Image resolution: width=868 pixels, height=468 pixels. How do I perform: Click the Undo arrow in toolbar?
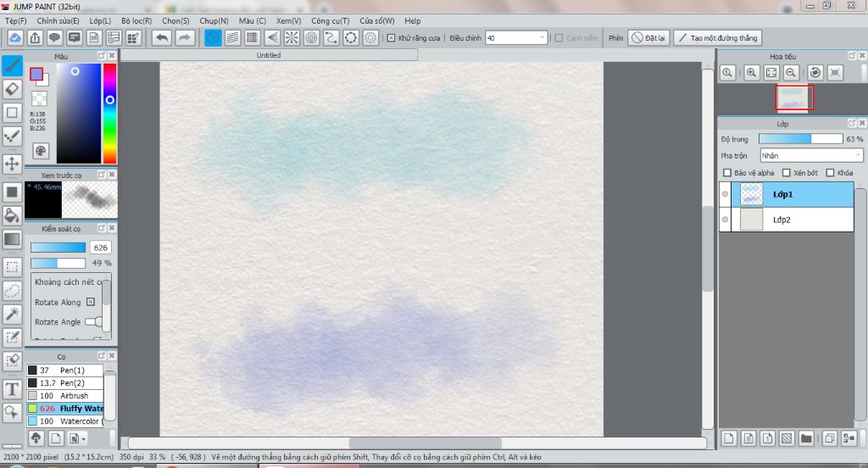coord(161,38)
